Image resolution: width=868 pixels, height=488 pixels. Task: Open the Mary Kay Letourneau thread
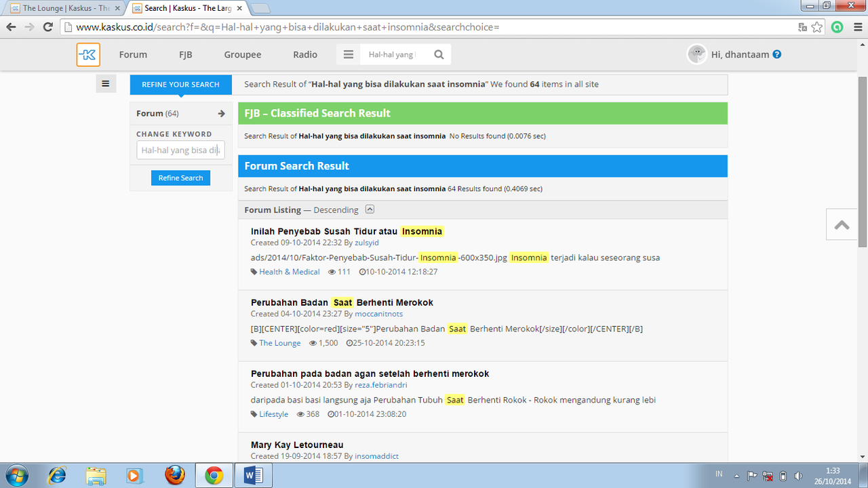(x=297, y=445)
